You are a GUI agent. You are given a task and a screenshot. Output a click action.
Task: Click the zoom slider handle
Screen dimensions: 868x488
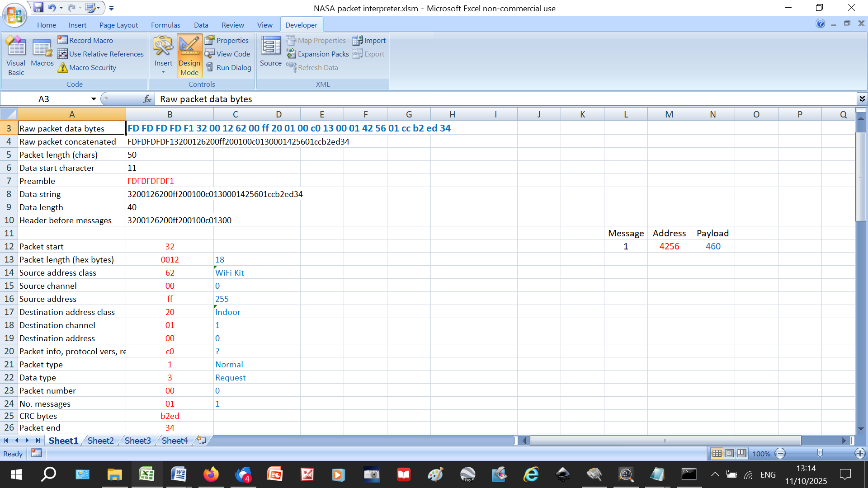[x=820, y=453]
